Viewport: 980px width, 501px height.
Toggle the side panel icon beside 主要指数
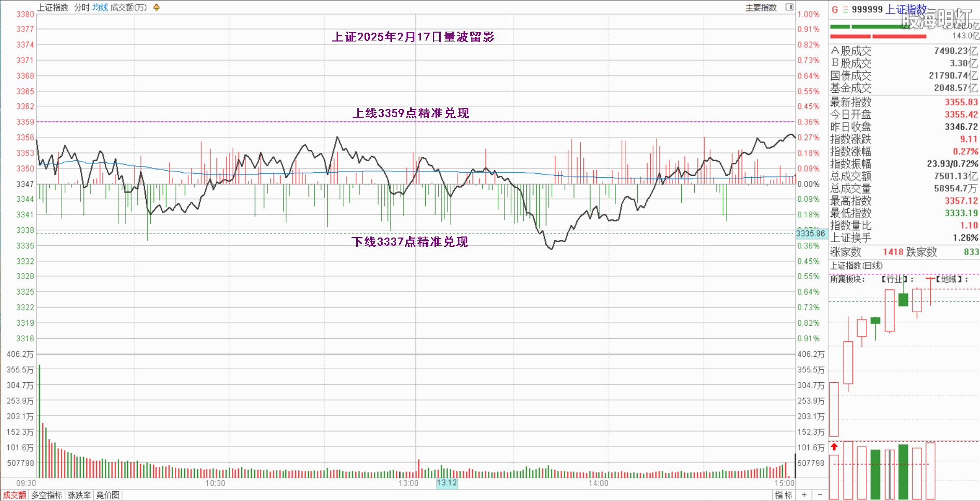[789, 7]
